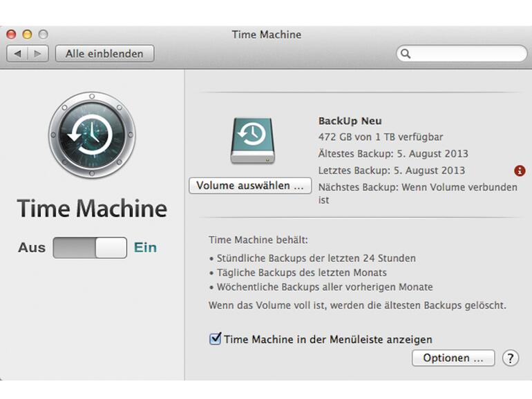This screenshot has height=399, width=532.
Task: Click the magnifier icon in search field
Action: [x=406, y=54]
